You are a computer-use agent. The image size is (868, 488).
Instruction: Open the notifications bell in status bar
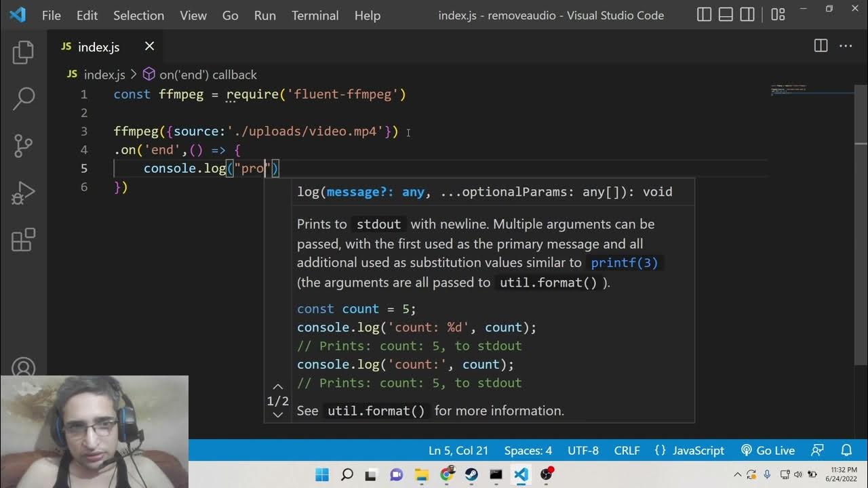[846, 450]
